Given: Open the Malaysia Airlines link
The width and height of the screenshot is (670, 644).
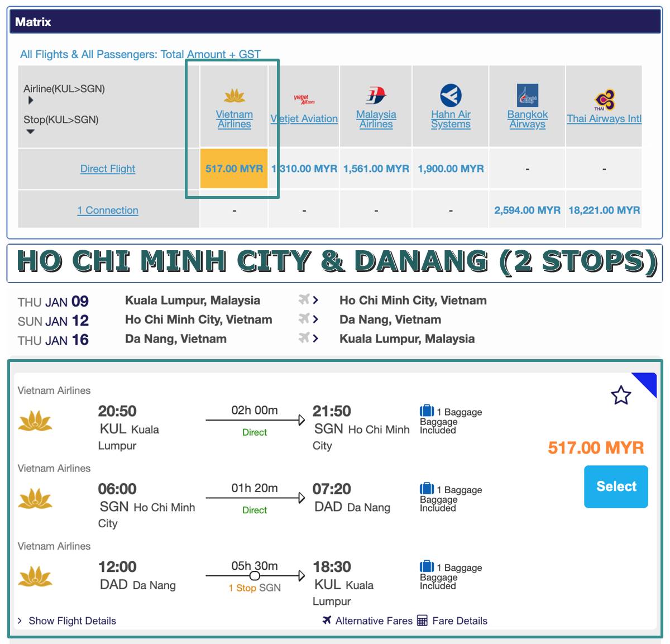Looking at the screenshot, I should coord(376,119).
